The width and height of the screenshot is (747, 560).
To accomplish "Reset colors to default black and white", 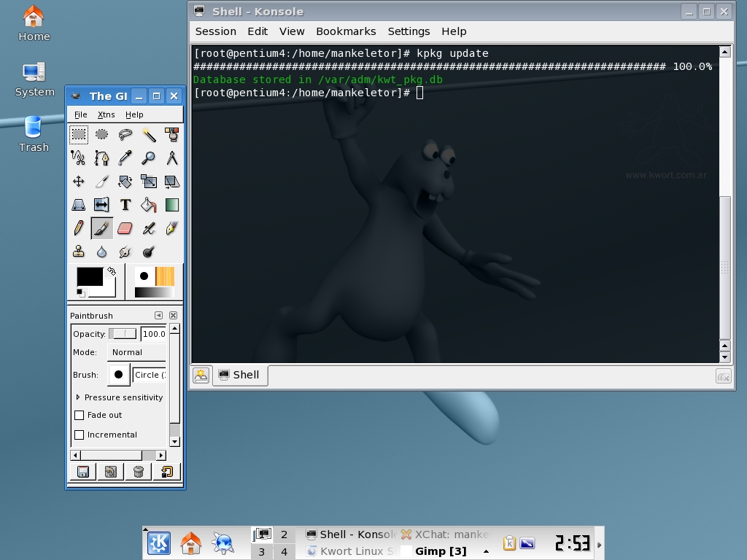I will coord(80,292).
